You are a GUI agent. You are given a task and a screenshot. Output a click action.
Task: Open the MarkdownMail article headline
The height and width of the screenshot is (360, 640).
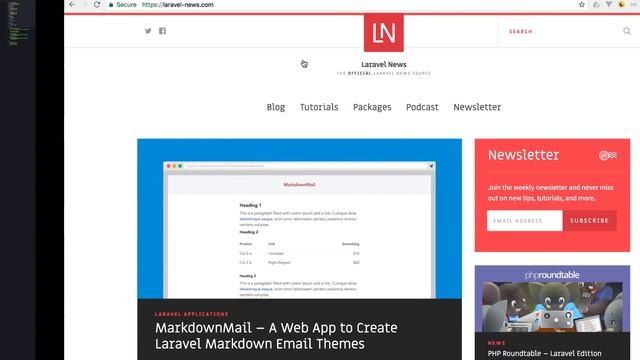(276, 336)
